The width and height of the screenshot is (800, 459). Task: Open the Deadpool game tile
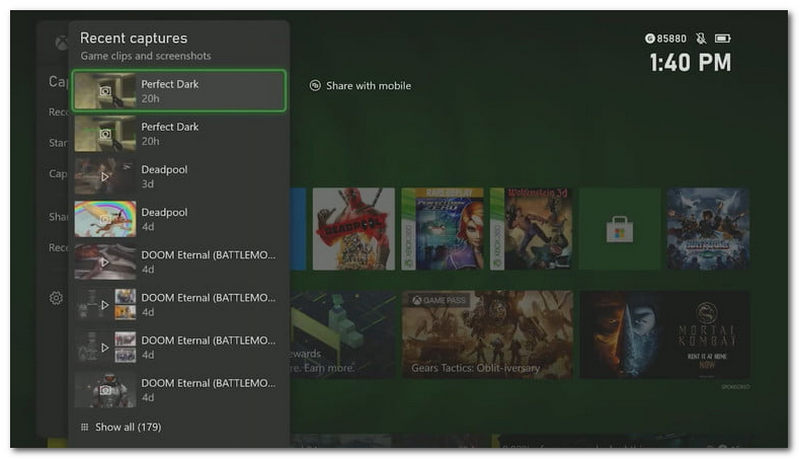(x=354, y=228)
